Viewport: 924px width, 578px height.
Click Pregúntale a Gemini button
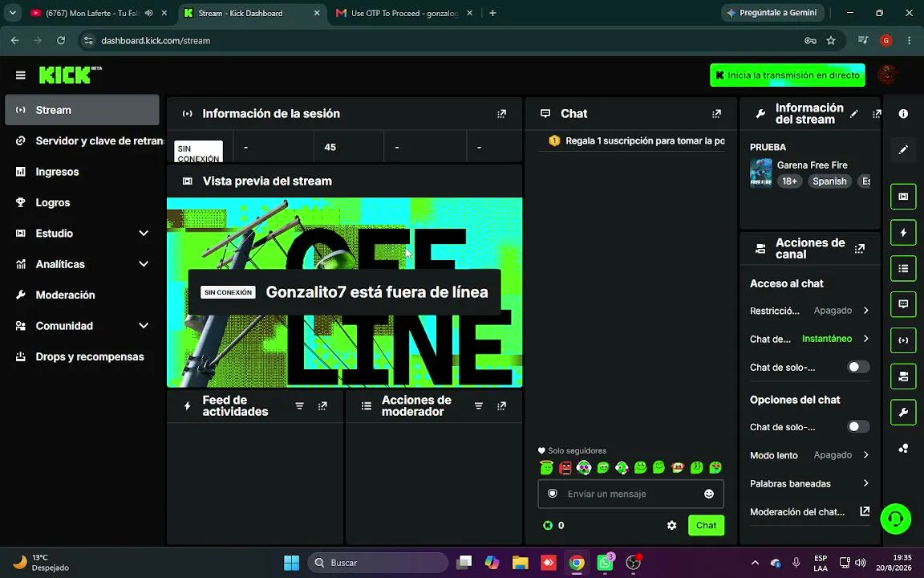pyautogui.click(x=772, y=12)
